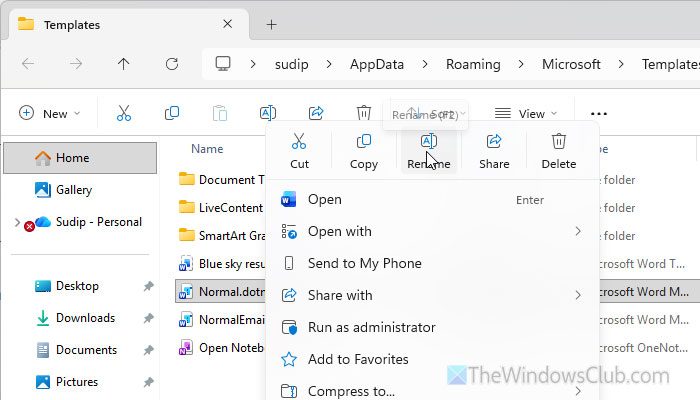
Task: Click sudip in the address path
Action: [x=292, y=64]
